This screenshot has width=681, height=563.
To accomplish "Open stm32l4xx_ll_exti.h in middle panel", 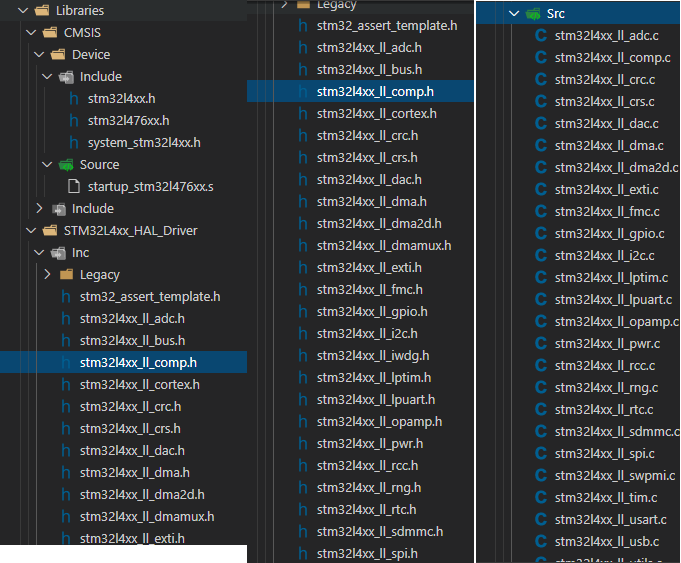I will point(369,268).
